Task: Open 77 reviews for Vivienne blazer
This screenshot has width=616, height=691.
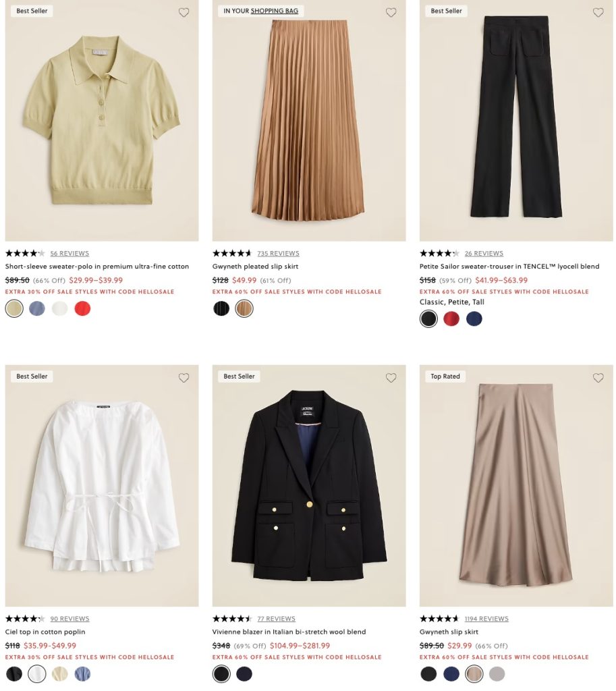Action: pyautogui.click(x=276, y=619)
